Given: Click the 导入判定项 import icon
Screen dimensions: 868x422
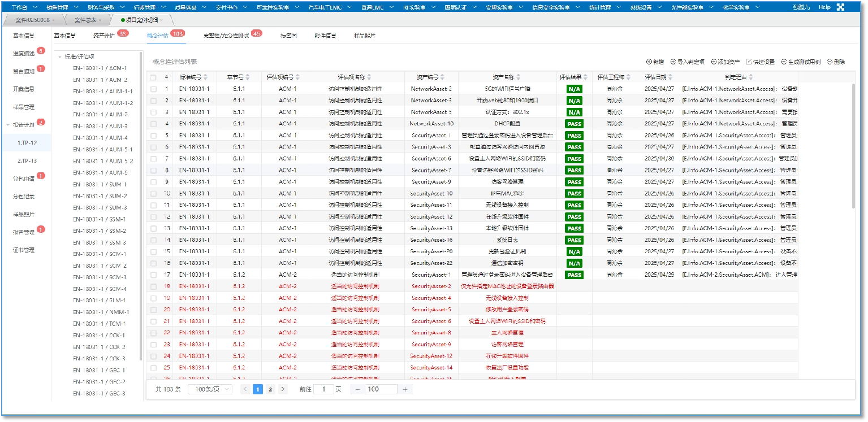Looking at the screenshot, I should click(673, 62).
